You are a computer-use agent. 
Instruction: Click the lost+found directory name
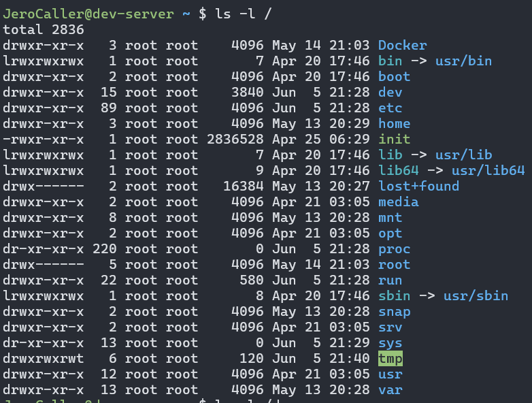click(418, 186)
